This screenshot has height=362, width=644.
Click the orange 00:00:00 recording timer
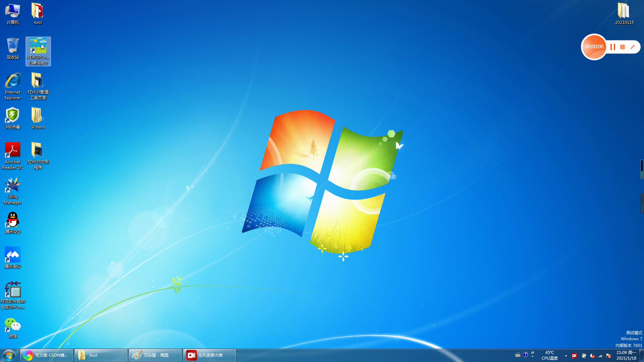tap(594, 47)
